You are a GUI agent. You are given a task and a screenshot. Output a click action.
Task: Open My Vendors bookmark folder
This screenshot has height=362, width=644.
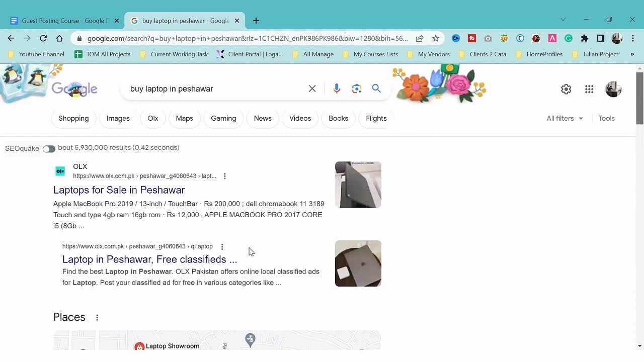(428, 54)
